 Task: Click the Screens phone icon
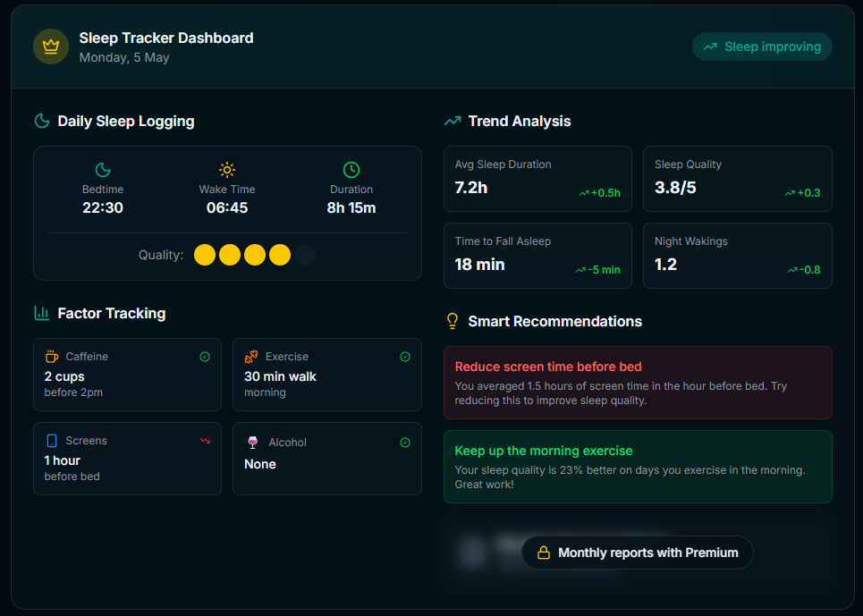point(52,441)
